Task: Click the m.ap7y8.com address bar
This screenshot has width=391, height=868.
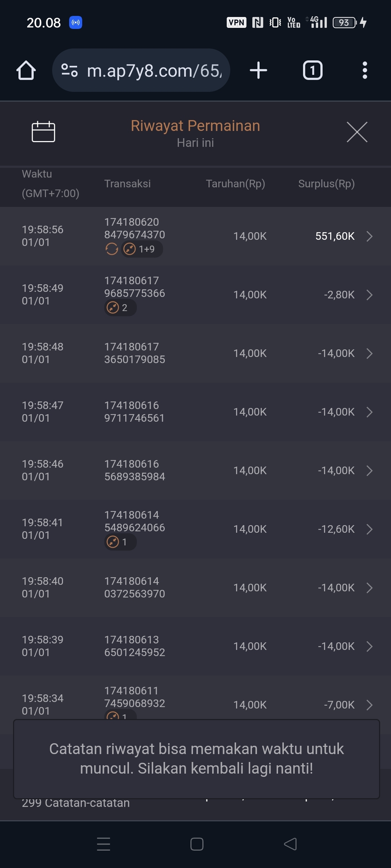Action: 154,71
